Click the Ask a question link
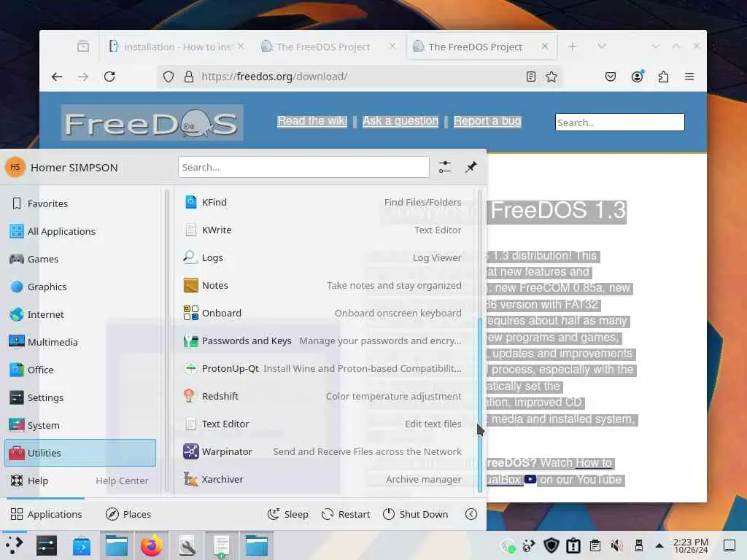The width and height of the screenshot is (747, 560). 400,121
